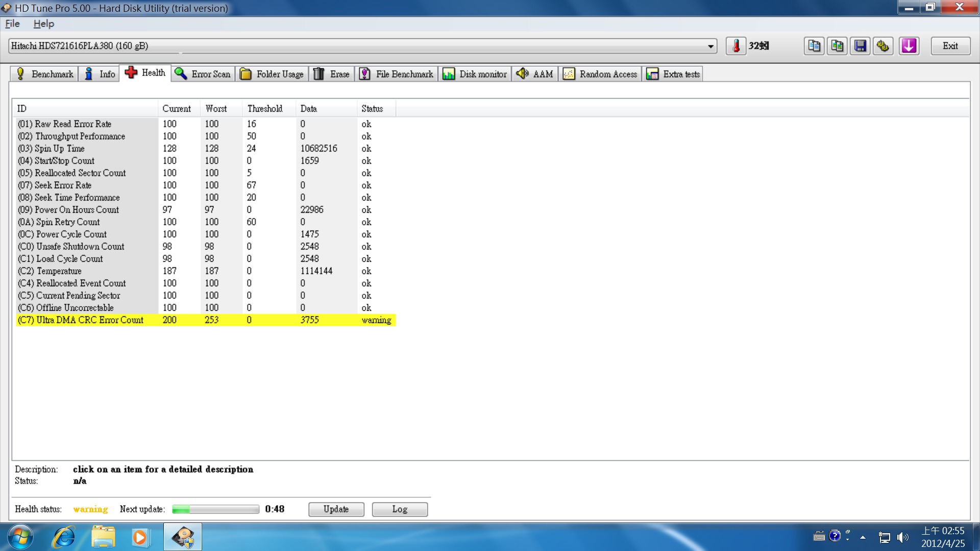Screen dimensions: 980x551
Task: Select the (C6) Offline Uncorrectable row
Action: click(x=206, y=308)
